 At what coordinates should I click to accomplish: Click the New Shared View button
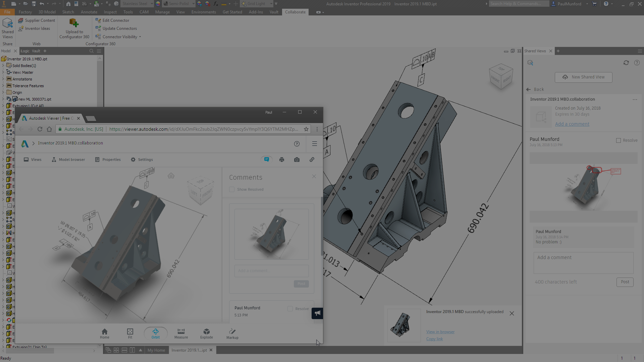(583, 77)
